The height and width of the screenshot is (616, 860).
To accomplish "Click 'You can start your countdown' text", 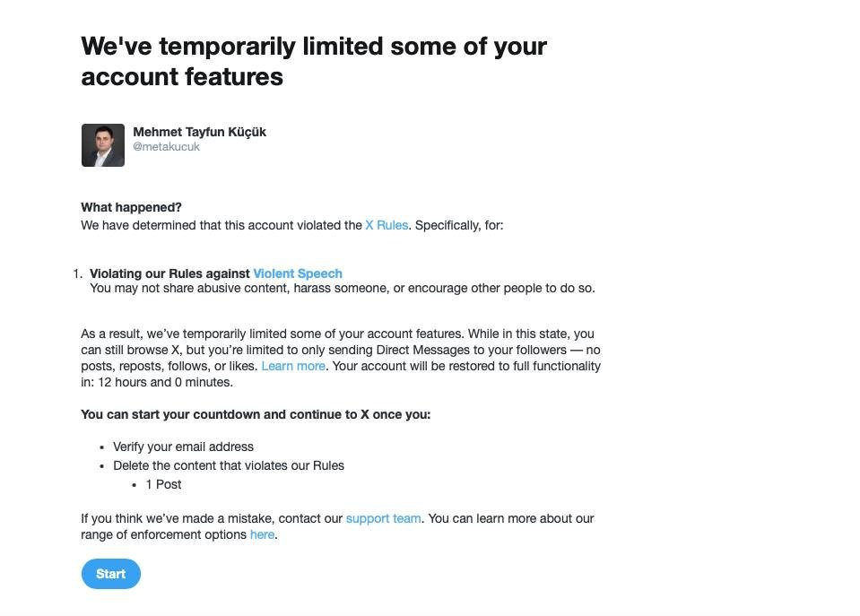I will click(256, 414).
